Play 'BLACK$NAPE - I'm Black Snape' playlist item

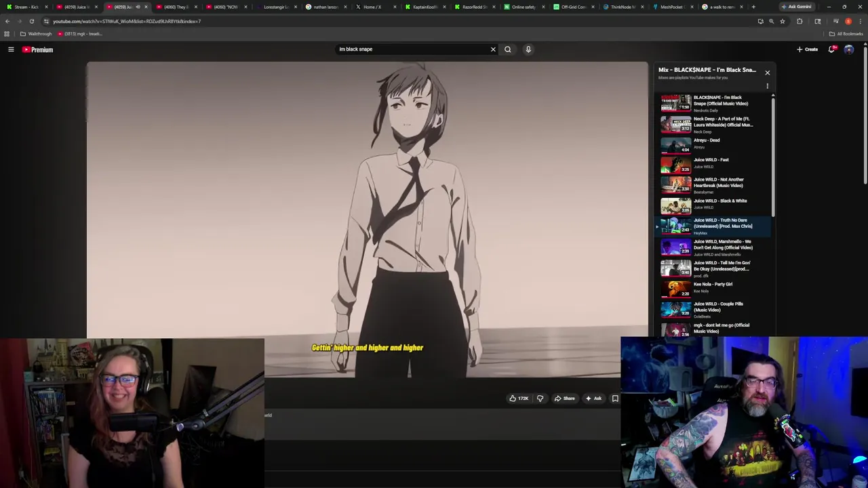tap(713, 103)
